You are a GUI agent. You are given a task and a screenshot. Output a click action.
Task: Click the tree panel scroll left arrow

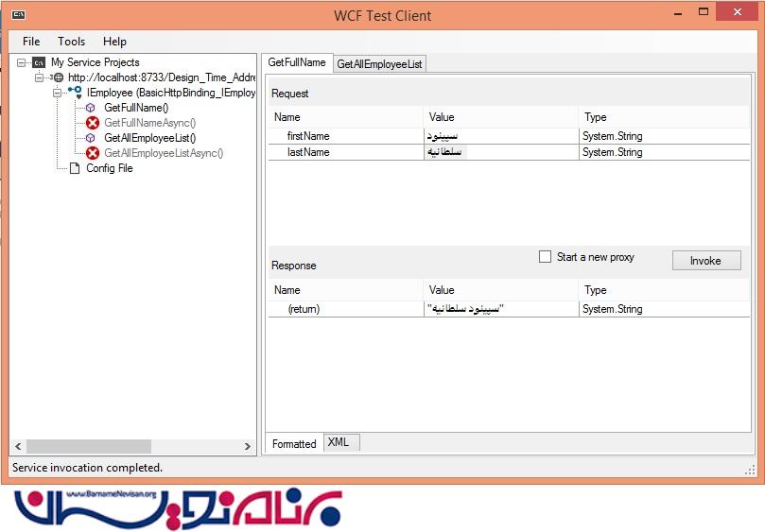point(18,446)
